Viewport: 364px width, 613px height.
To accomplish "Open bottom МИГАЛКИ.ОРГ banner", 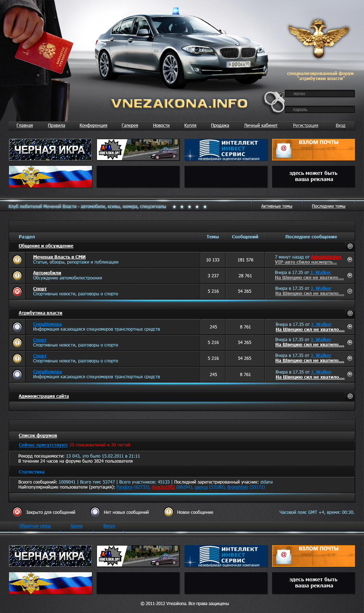I will [x=138, y=556].
